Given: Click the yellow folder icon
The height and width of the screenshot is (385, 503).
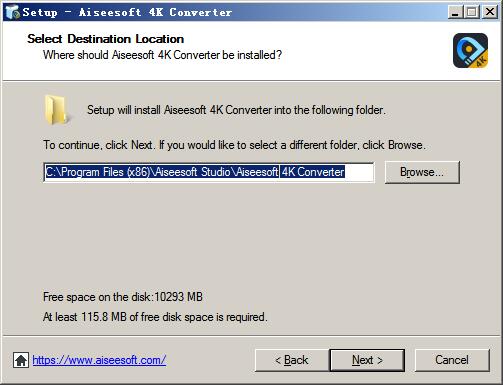Looking at the screenshot, I should (x=56, y=110).
